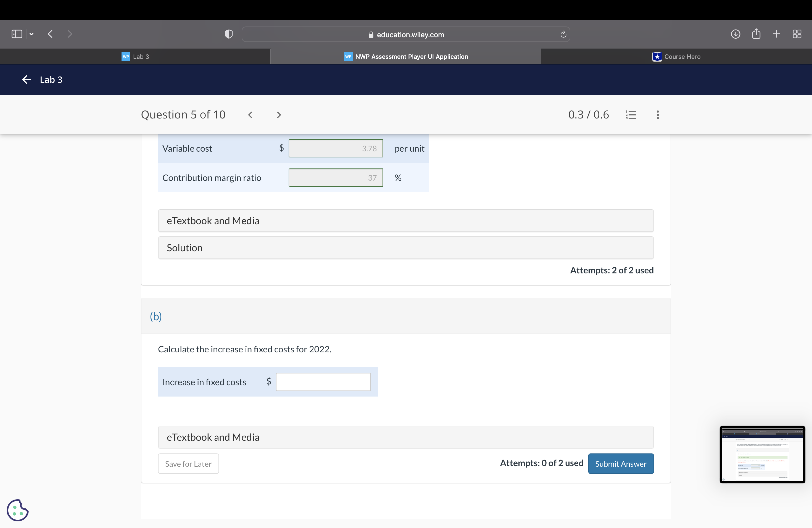
Task: Open the question list icon
Action: point(631,115)
